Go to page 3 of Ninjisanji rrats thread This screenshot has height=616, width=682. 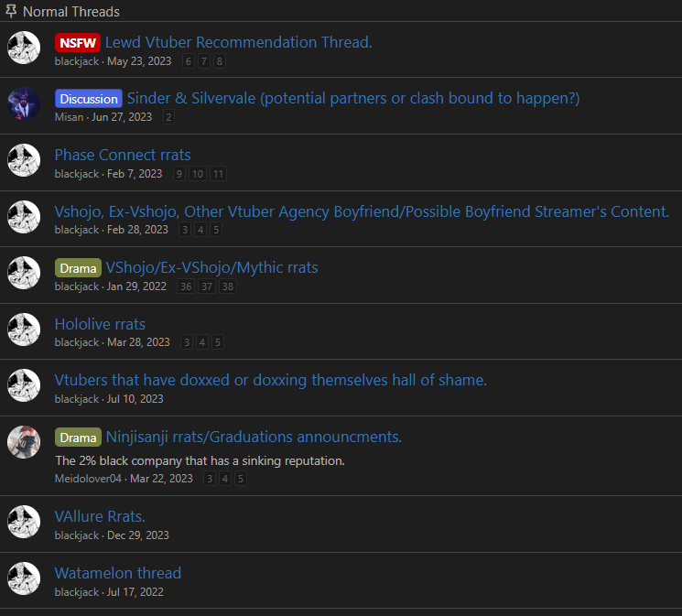click(210, 479)
